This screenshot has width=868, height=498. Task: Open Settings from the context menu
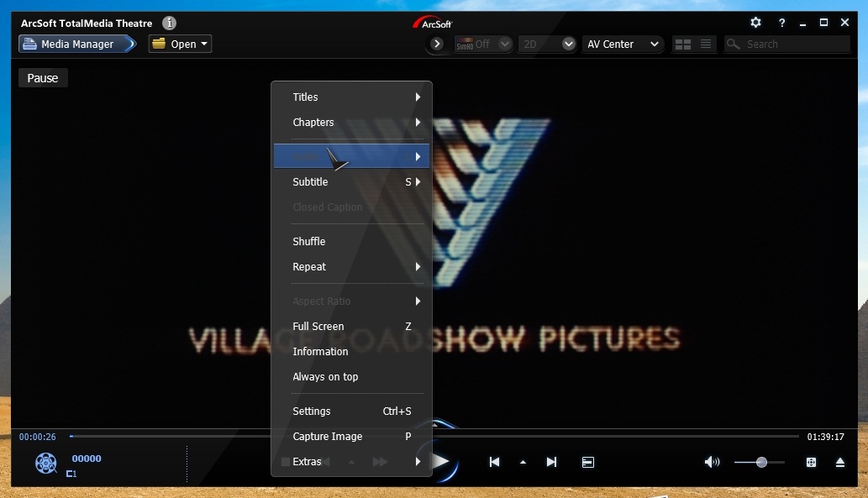pyautogui.click(x=351, y=412)
